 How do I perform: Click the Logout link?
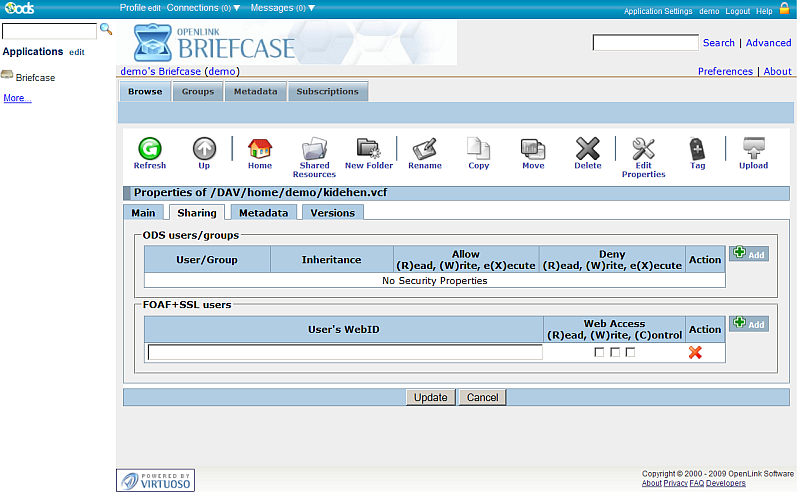pos(737,11)
